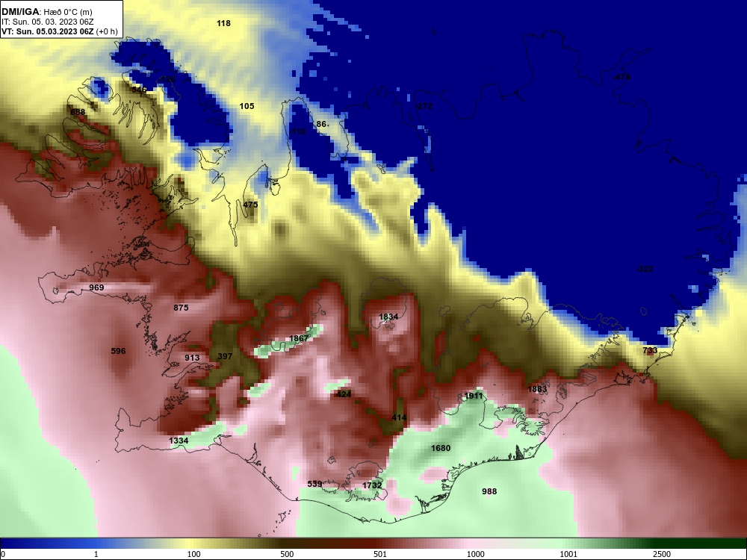
Task: Click the map value 1883
Action: (x=537, y=390)
